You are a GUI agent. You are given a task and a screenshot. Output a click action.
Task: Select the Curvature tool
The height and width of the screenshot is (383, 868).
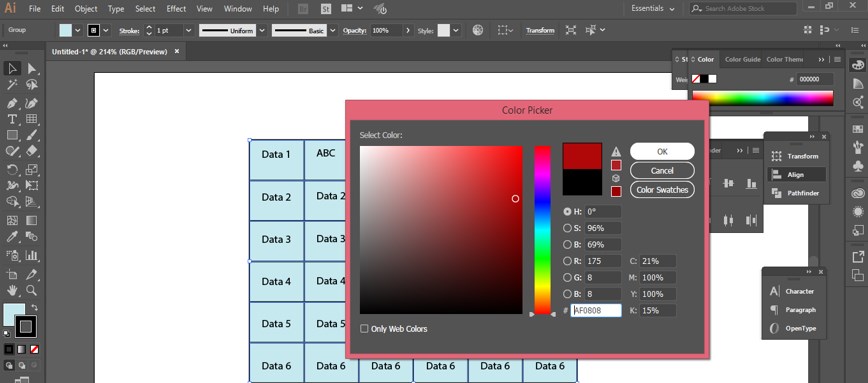32,103
